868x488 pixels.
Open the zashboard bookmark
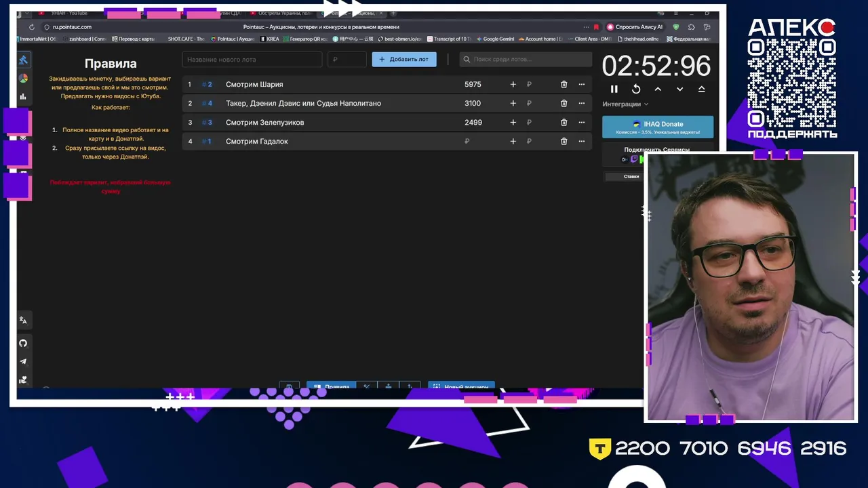[84, 39]
